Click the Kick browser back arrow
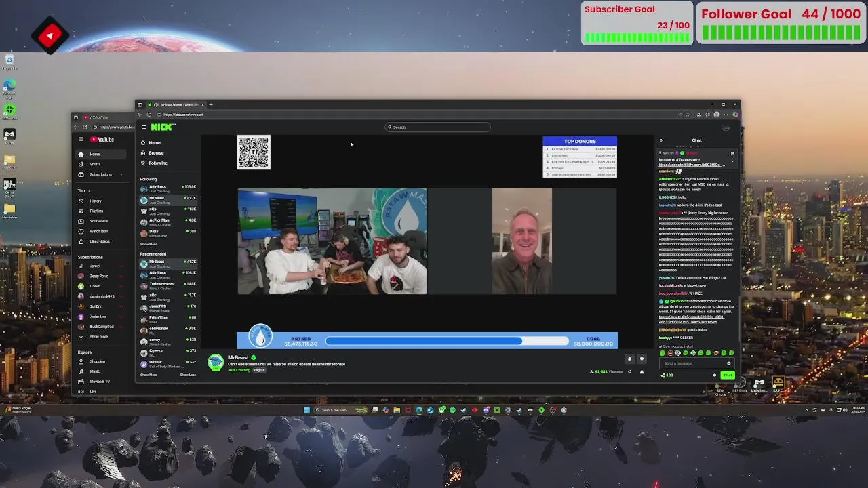This screenshot has width=868, height=488. (140, 115)
